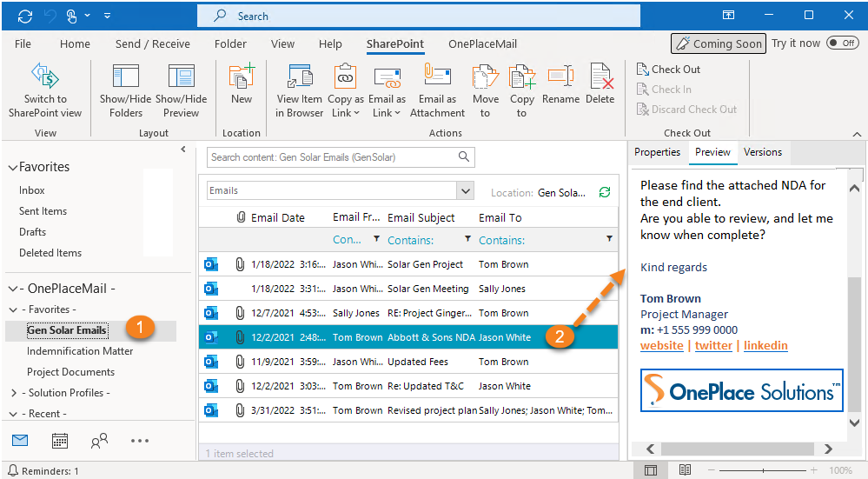
Task: Click the Send/Receive sync icon in title bar
Action: coord(25,16)
